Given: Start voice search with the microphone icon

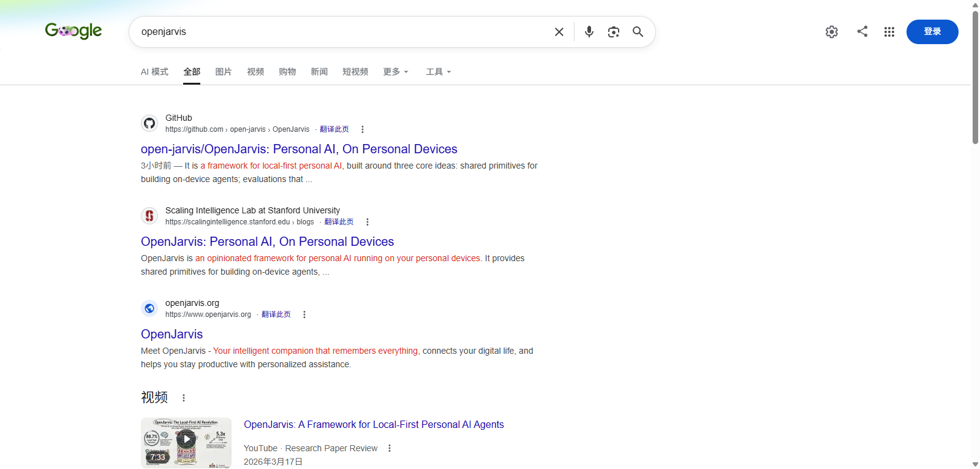Looking at the screenshot, I should 589,32.
